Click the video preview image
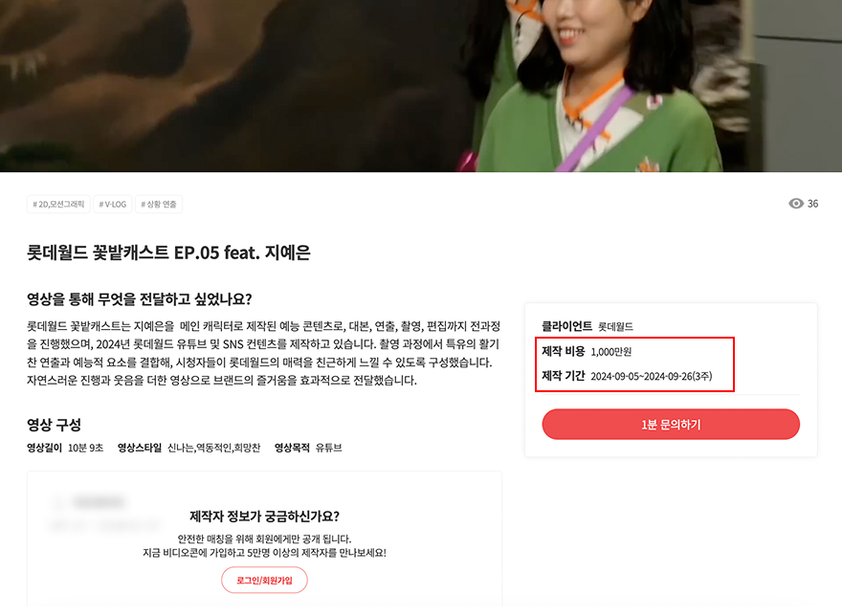Viewport: 842px width, 616px height. (x=421, y=86)
